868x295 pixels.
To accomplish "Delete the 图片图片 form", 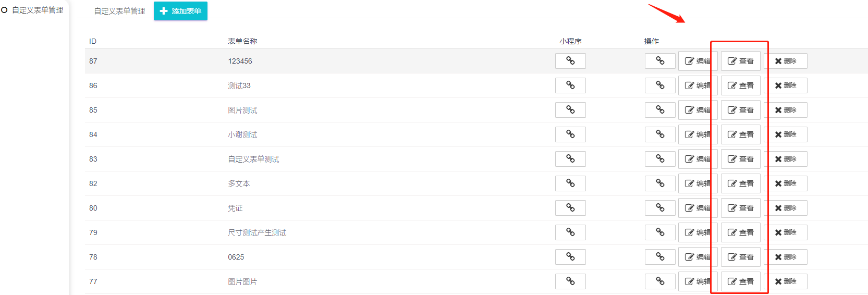I will (786, 281).
